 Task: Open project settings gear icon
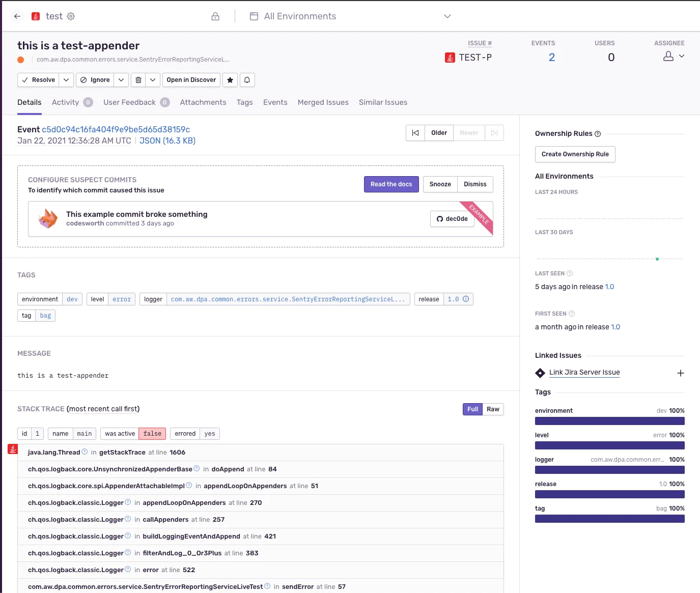(x=71, y=16)
